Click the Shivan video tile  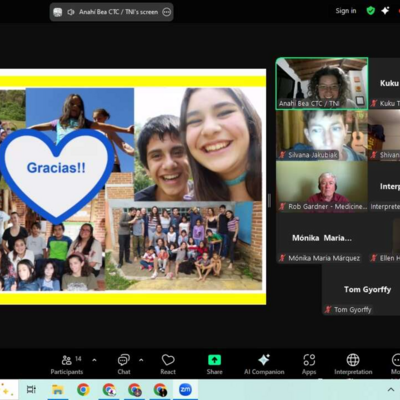(x=384, y=135)
